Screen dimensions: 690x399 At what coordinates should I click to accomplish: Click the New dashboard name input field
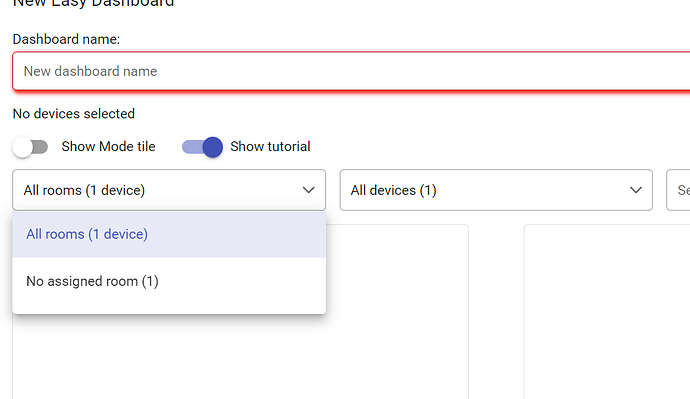[x=351, y=71]
